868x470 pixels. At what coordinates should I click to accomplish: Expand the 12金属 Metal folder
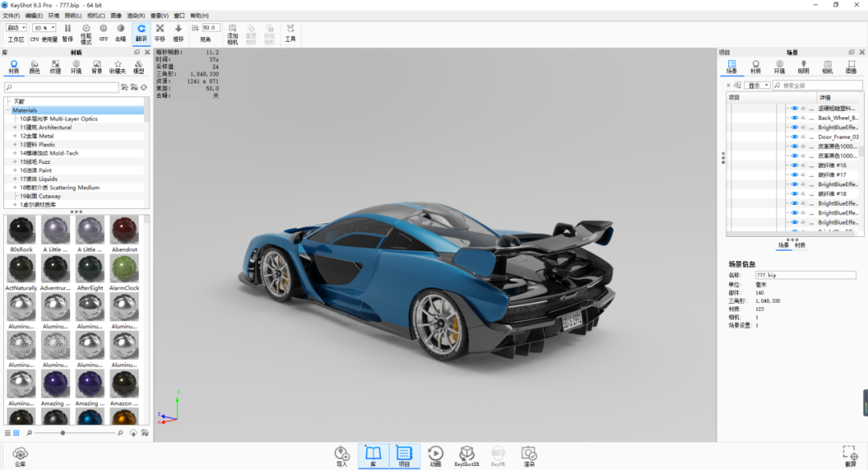[15, 136]
